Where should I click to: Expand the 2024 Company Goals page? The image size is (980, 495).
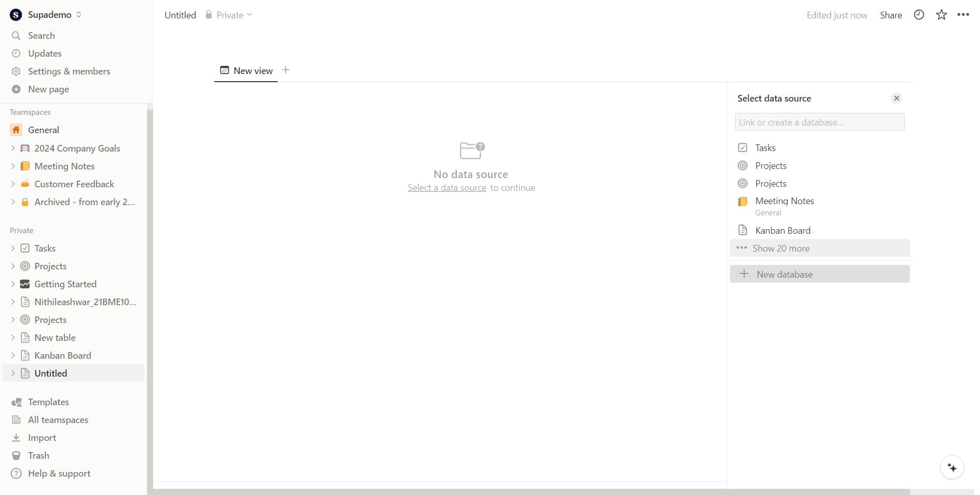13,148
